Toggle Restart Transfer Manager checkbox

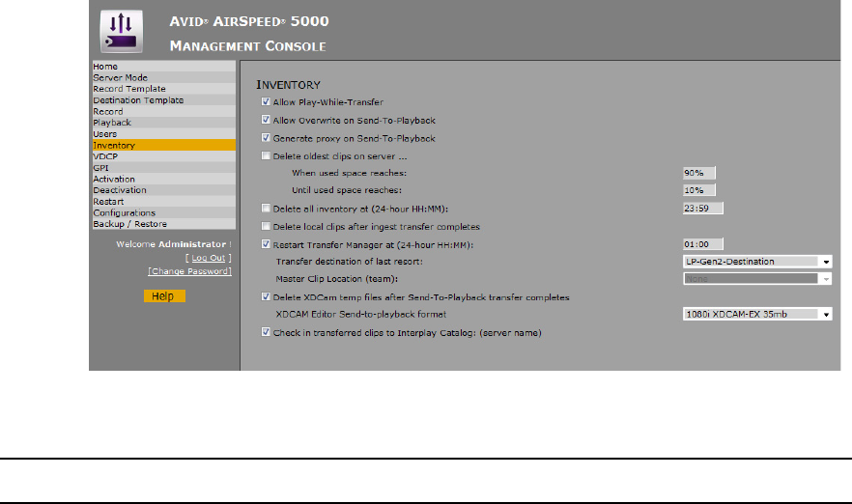pyautogui.click(x=266, y=244)
